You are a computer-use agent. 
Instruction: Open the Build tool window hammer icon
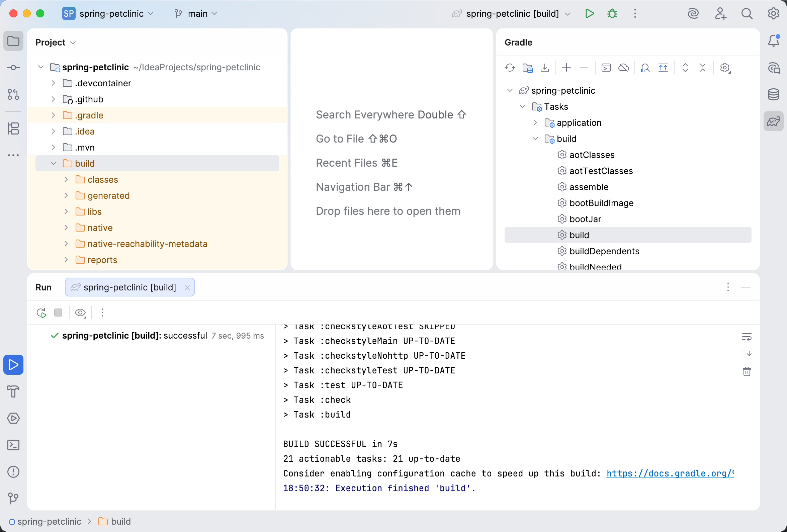(13, 392)
